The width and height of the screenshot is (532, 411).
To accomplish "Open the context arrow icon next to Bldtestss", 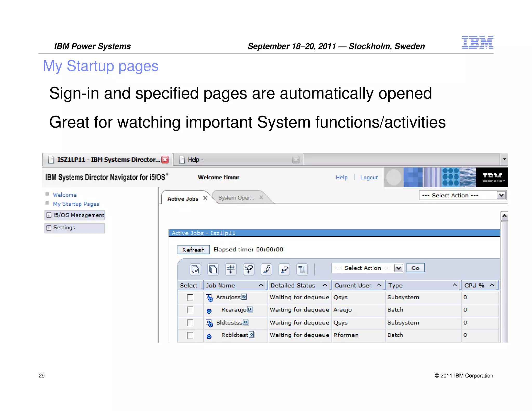I will [246, 322].
